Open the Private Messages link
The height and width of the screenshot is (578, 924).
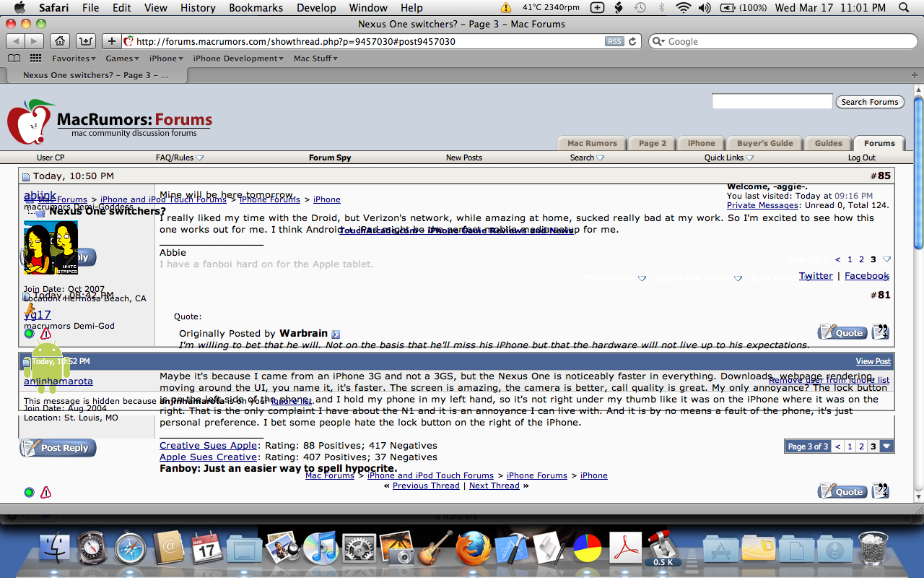tap(762, 205)
